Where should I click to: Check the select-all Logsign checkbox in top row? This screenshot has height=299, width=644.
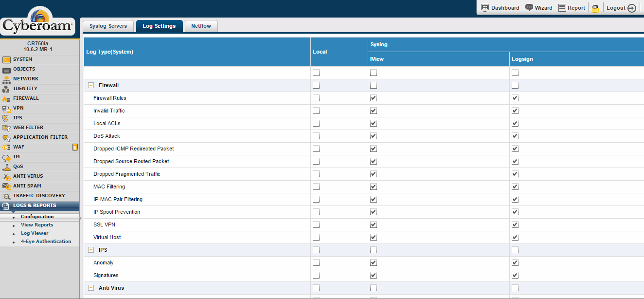pos(515,73)
